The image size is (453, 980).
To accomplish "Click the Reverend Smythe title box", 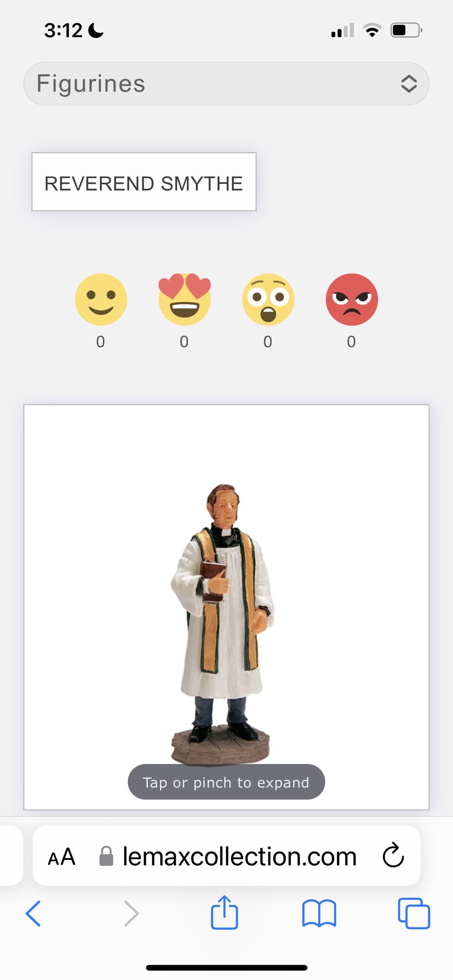I will (144, 182).
